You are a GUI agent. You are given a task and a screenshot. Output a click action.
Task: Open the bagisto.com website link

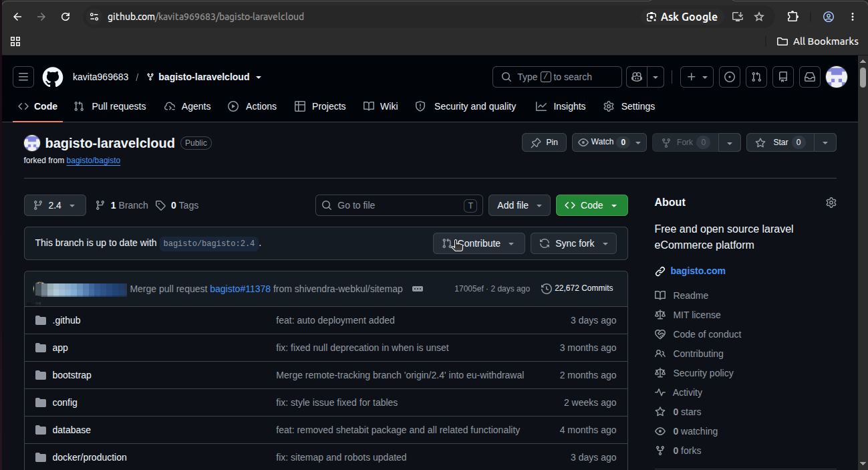698,271
